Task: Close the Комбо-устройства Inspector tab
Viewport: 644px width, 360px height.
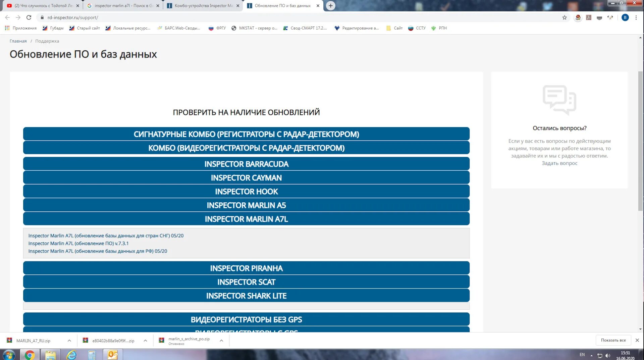Action: click(x=238, y=6)
